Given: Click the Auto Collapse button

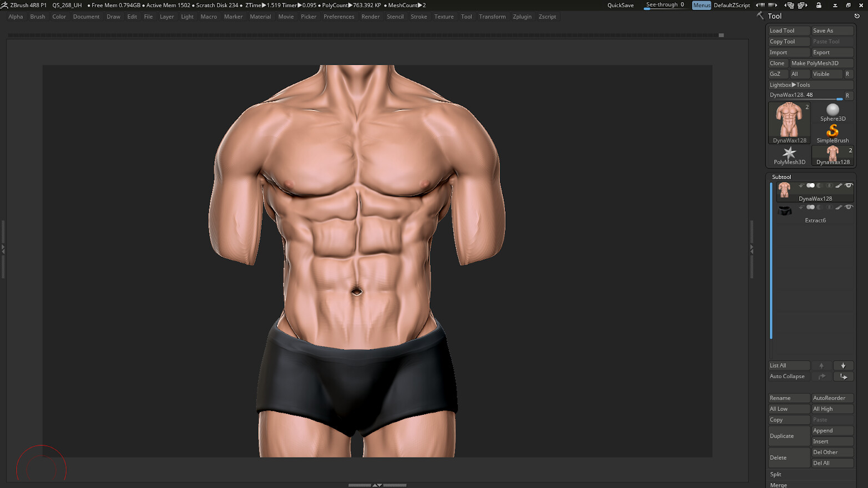Looking at the screenshot, I should point(787,376).
